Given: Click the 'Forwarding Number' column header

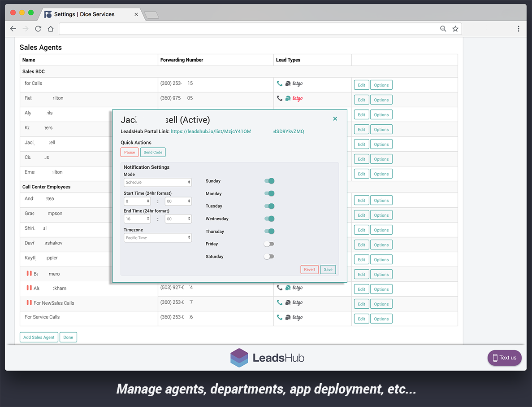Looking at the screenshot, I should pyautogui.click(x=182, y=60).
